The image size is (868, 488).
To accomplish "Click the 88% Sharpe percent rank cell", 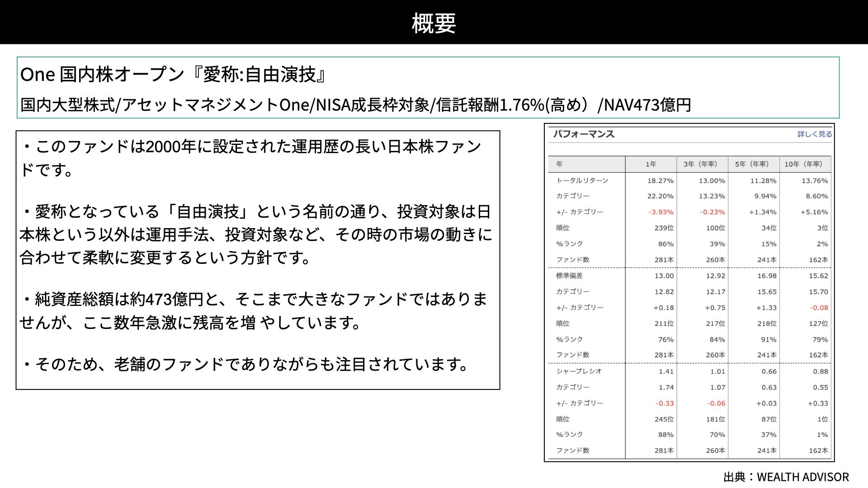I will pos(666,435).
